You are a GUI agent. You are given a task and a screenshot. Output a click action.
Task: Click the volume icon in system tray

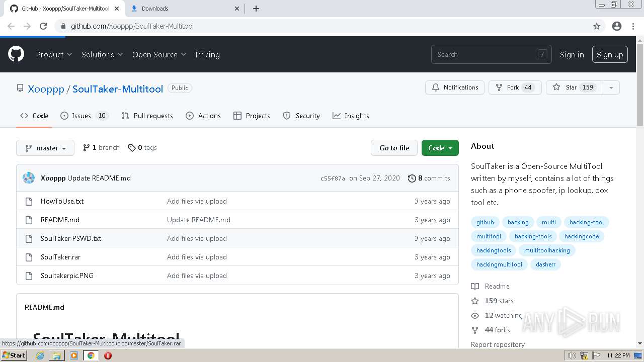[x=572, y=355]
